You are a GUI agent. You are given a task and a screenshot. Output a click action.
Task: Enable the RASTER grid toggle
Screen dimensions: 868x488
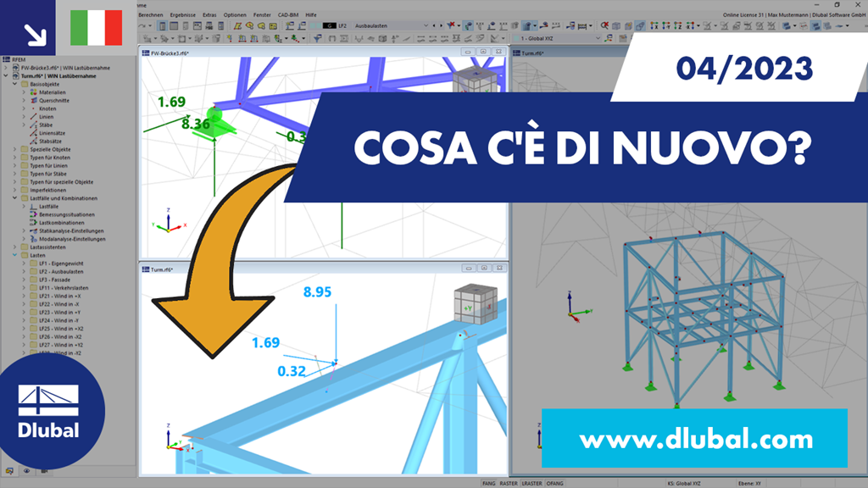[x=509, y=484]
